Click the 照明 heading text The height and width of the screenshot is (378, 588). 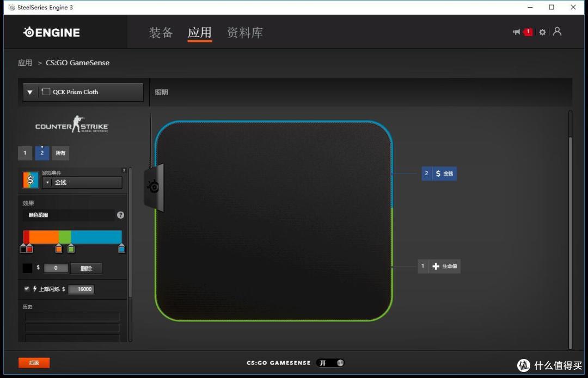[x=162, y=92]
